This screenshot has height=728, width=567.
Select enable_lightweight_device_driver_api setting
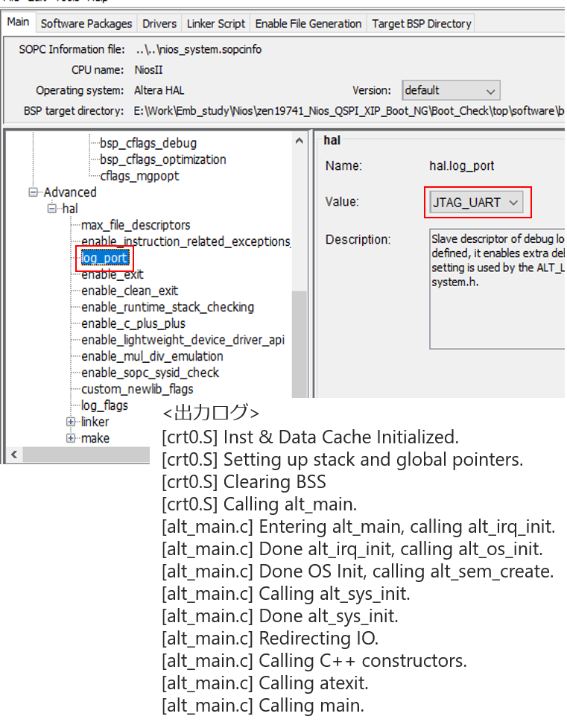click(183, 340)
